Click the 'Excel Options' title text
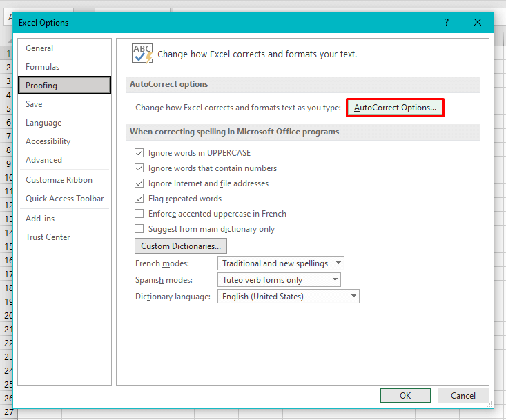Viewport: 506px width, 420px height. (43, 23)
